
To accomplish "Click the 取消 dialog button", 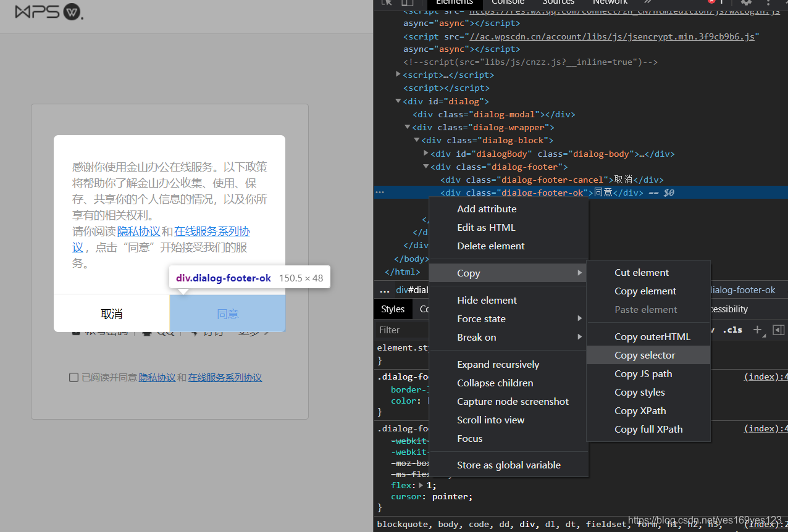I will click(x=112, y=314).
